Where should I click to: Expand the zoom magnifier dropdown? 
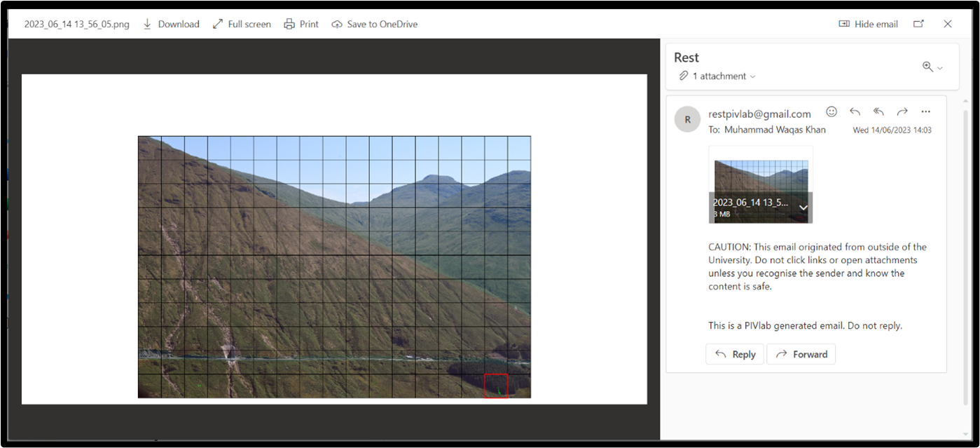tap(932, 67)
